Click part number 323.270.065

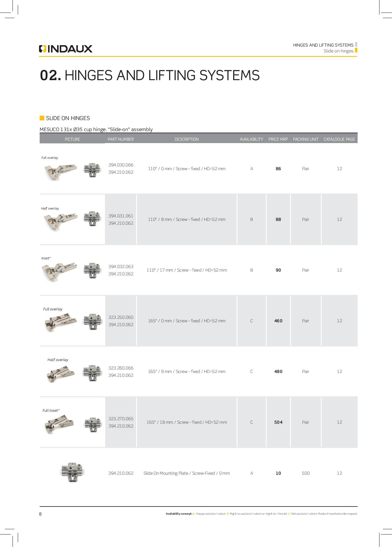tap(121, 419)
